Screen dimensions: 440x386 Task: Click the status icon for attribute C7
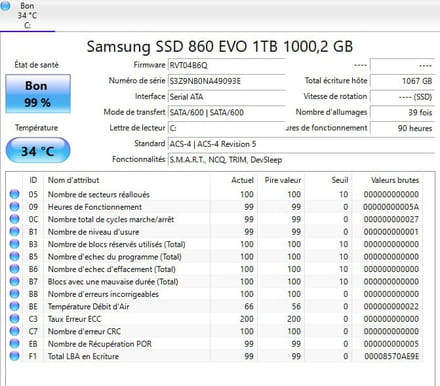[14, 331]
